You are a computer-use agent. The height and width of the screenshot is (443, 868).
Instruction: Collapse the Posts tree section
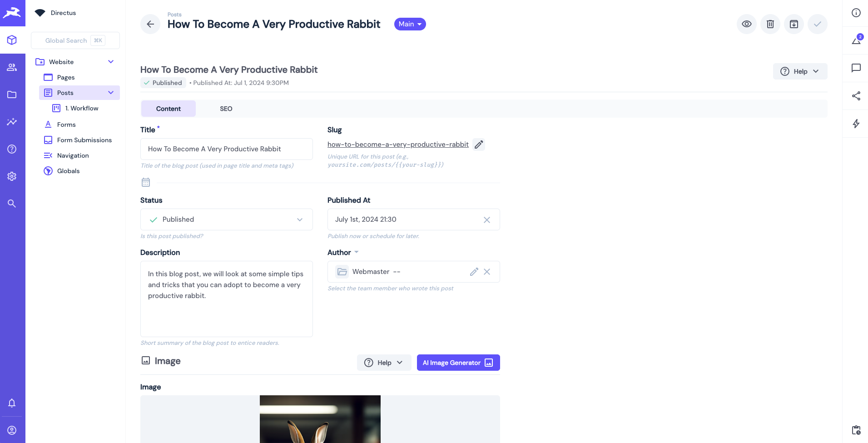pos(111,92)
